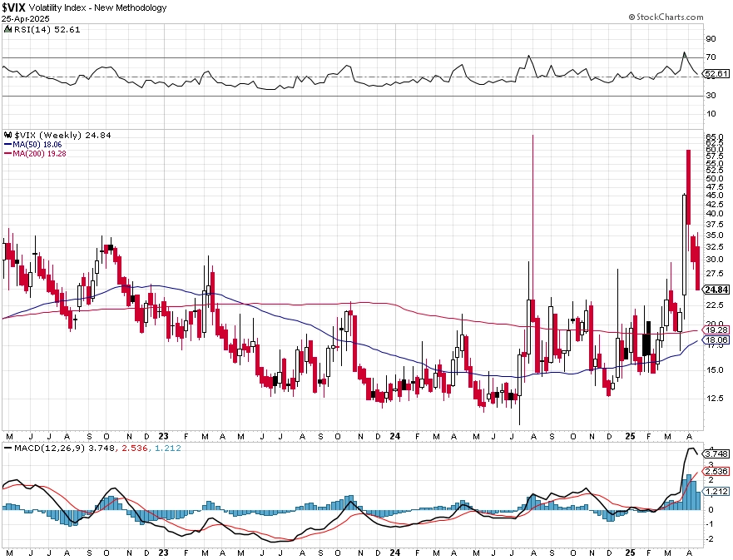This screenshot has height=560, width=733.
Task: Click the 25 year label on price axis
Action: 630,436
